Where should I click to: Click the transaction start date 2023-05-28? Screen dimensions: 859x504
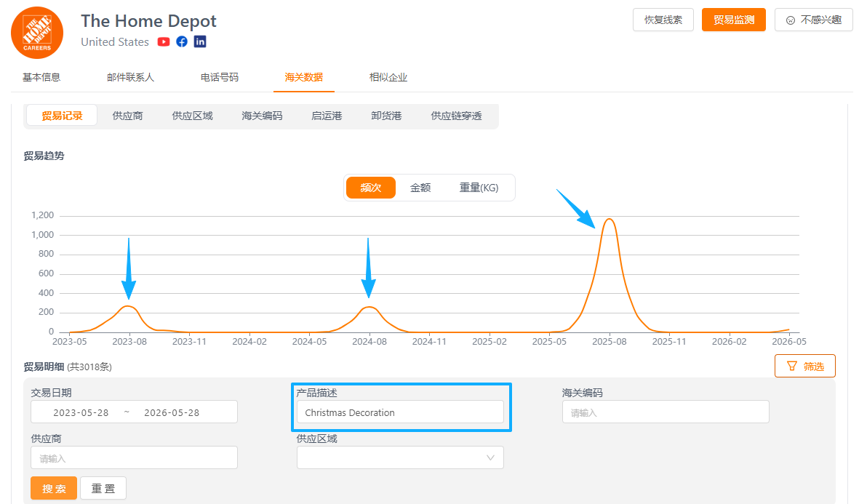click(x=81, y=412)
